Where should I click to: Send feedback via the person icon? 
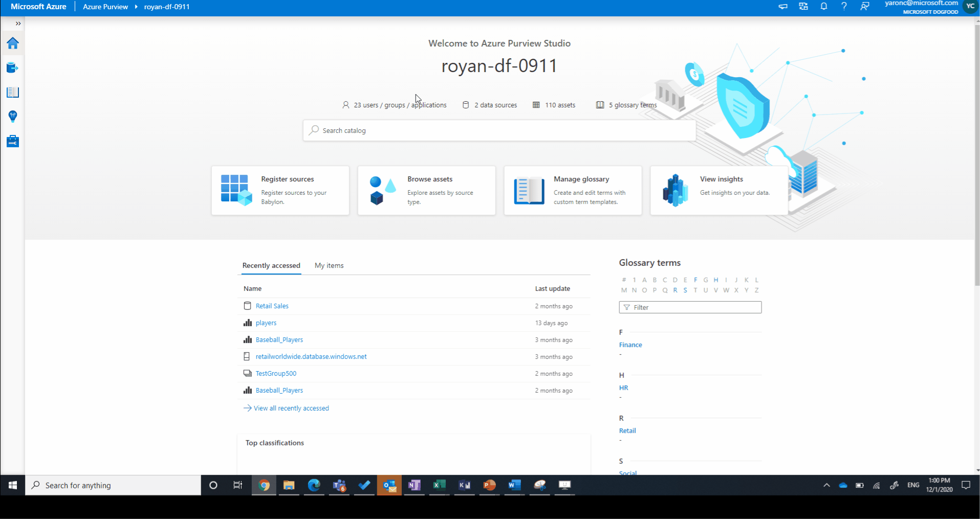864,7
